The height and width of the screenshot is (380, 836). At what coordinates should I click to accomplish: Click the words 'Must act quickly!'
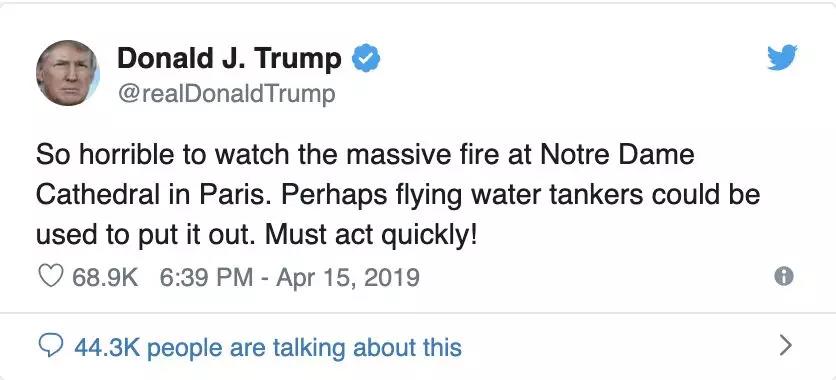tap(371, 236)
